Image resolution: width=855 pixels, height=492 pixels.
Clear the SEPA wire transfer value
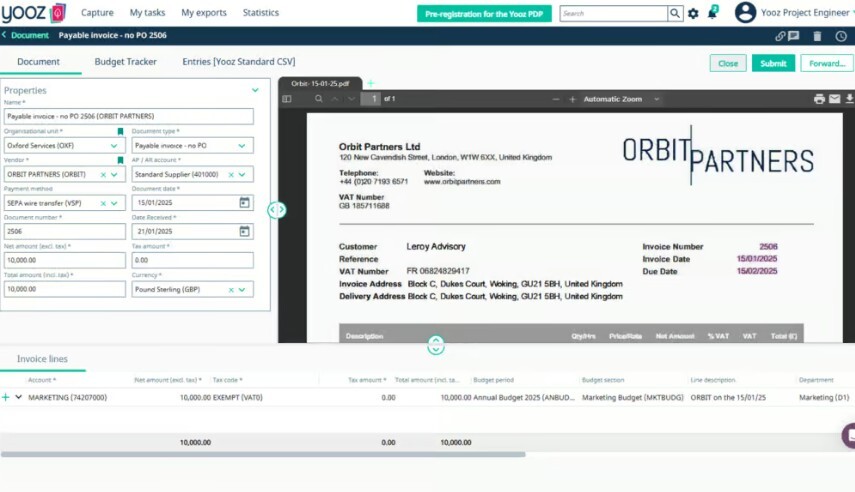[x=103, y=203]
